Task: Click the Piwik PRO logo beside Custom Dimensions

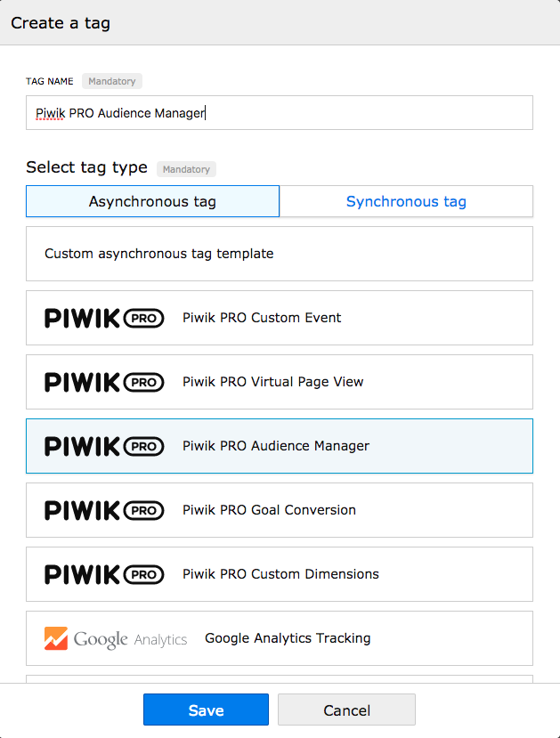Action: coord(104,574)
